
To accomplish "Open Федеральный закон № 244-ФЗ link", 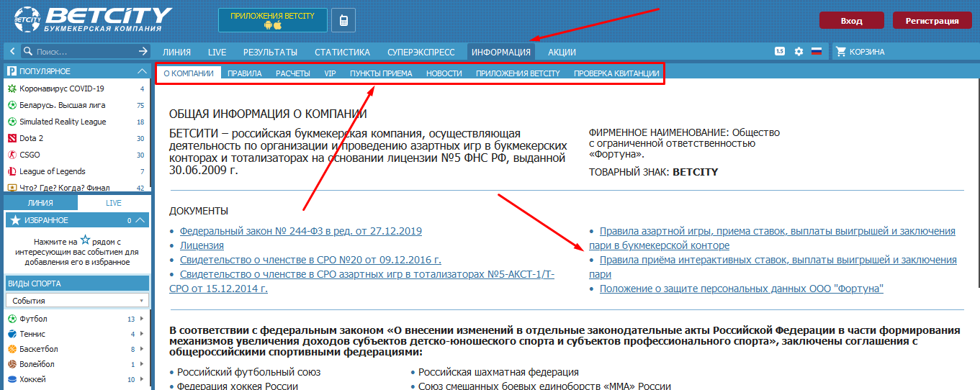I will click(301, 231).
